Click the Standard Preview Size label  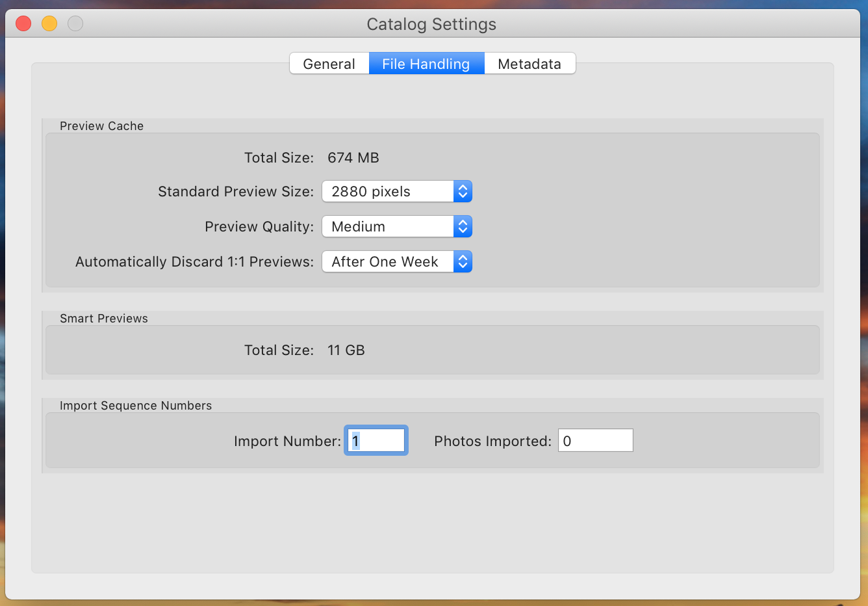click(x=236, y=192)
